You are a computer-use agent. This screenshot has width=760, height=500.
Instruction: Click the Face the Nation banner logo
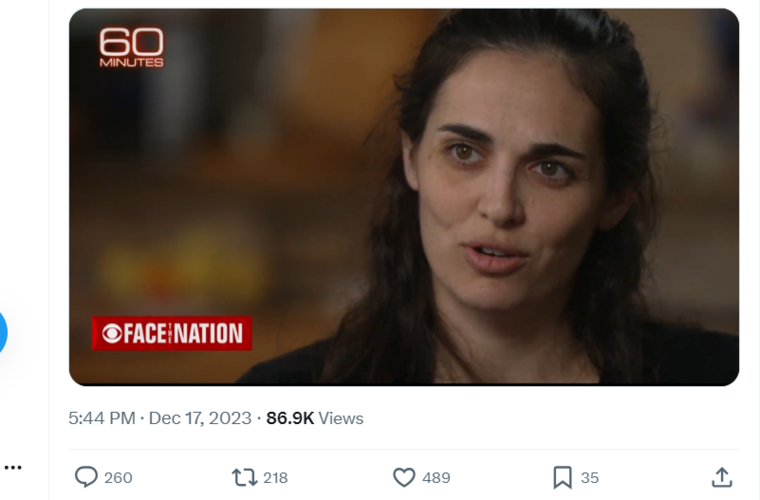pos(172,333)
